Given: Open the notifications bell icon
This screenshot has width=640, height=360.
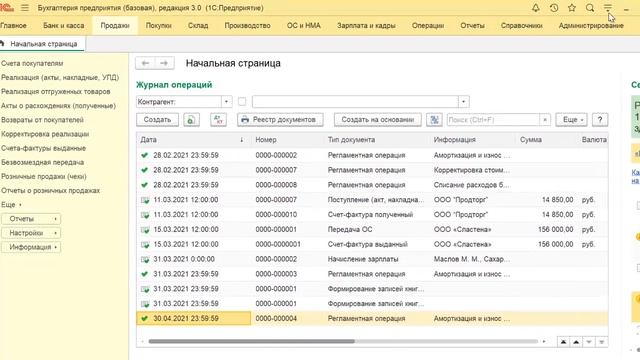Looking at the screenshot, I should coord(536,8).
